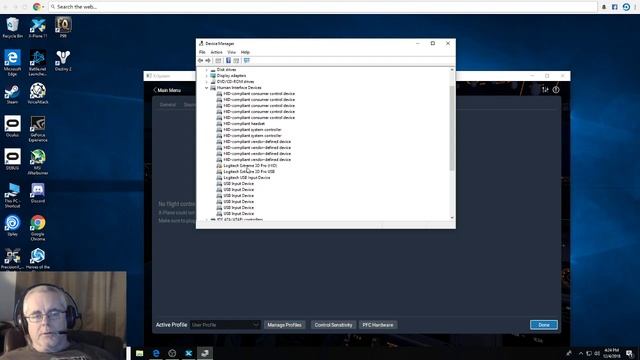Select Logitech Extreme 3D Pro USB device
The height and width of the screenshot is (360, 640).
click(249, 172)
